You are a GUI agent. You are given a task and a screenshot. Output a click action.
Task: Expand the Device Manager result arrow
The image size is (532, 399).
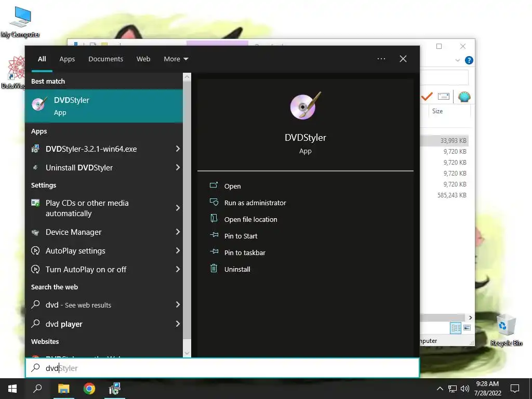tap(178, 232)
